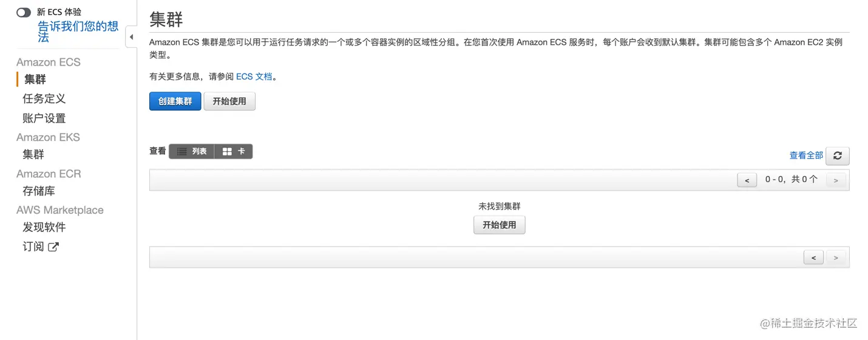Screen dimensions: 868x340
Task: Click the 创建集群 button
Action: tap(175, 101)
